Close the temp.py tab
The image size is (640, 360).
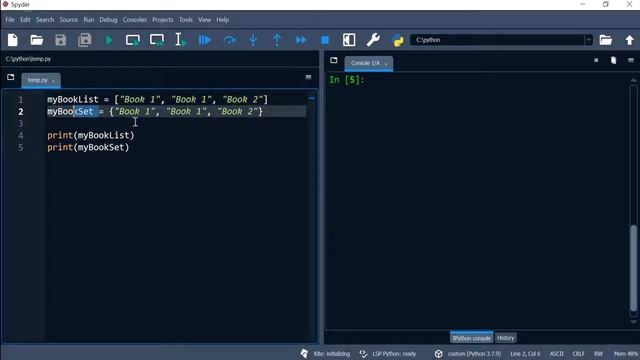(53, 81)
